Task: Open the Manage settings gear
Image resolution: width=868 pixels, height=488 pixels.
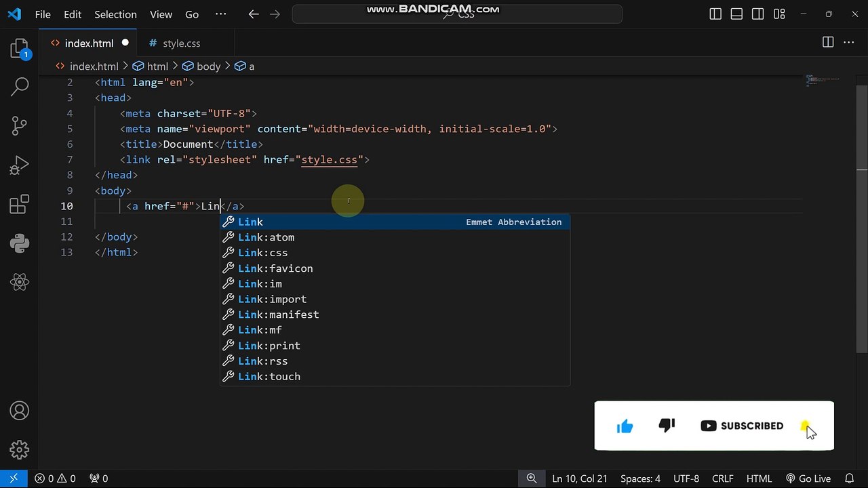Action: pyautogui.click(x=20, y=449)
